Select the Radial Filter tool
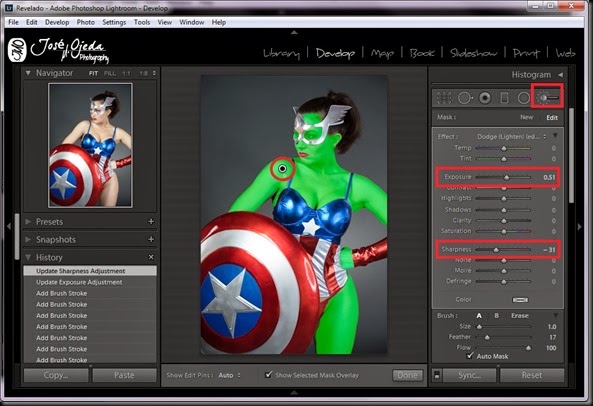Viewport: 593px width, 406px height. [x=523, y=98]
